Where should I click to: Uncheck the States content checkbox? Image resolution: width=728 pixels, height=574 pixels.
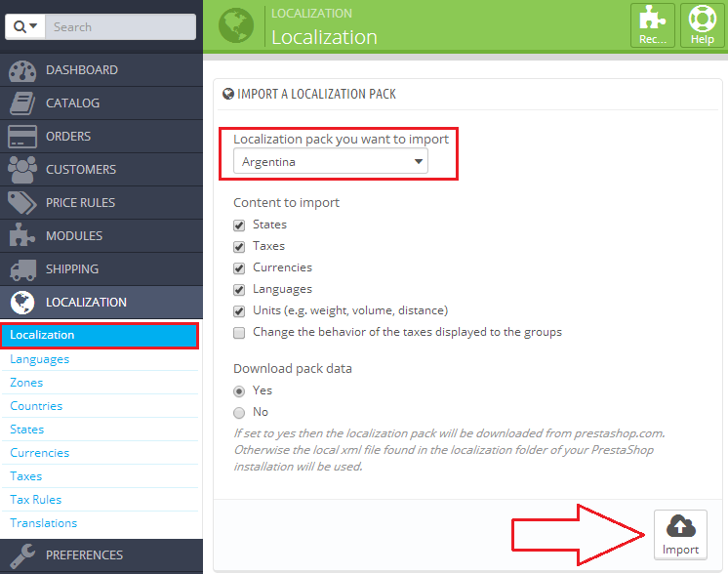[x=239, y=225]
